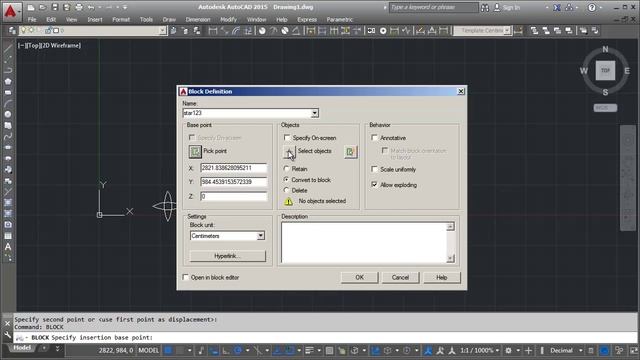This screenshot has height=360, width=640.
Task: Select the Spline tool in Draw toolbar
Action: [x=8, y=136]
